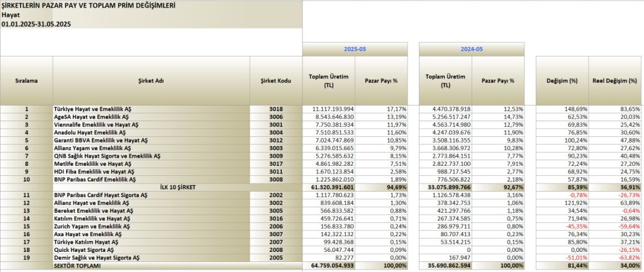644x272 pixels.
Task: Select HDI Fiba Emeklilik ve Hayat AŞ
Action: click(151, 171)
